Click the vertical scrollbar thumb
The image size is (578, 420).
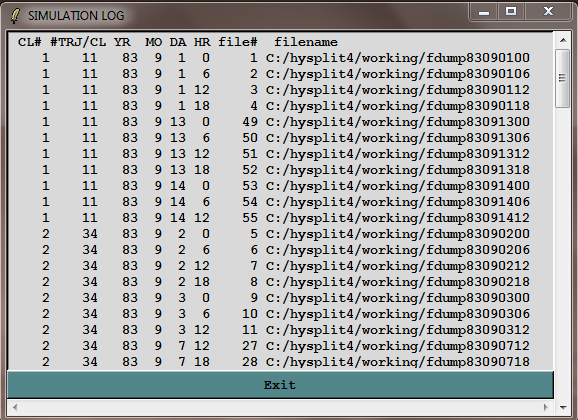click(x=563, y=79)
